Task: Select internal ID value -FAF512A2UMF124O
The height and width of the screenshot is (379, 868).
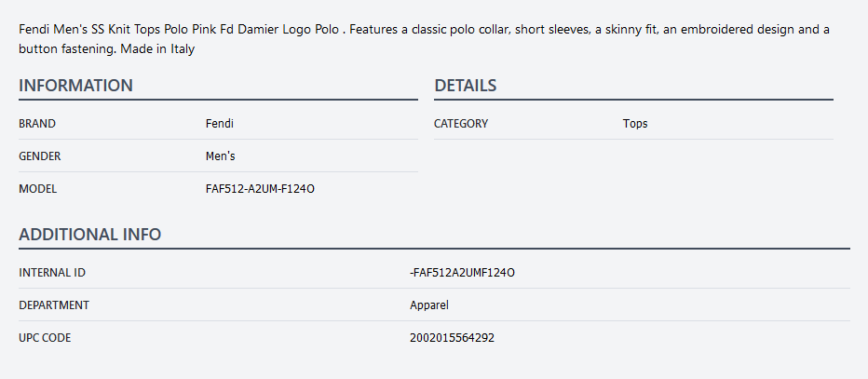Action: 462,272
